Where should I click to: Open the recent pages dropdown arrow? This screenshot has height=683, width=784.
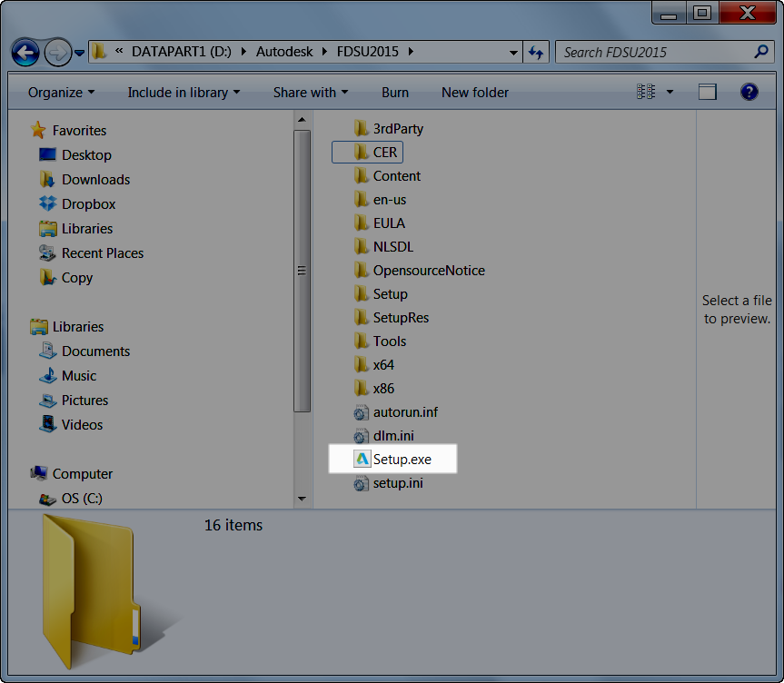[79, 52]
